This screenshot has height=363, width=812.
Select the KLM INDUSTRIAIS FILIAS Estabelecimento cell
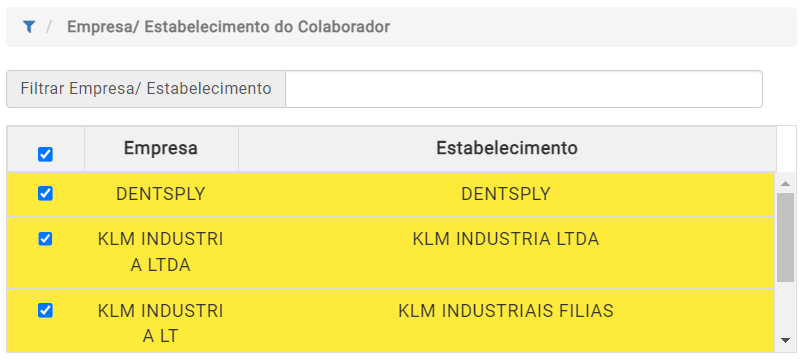pyautogui.click(x=506, y=321)
